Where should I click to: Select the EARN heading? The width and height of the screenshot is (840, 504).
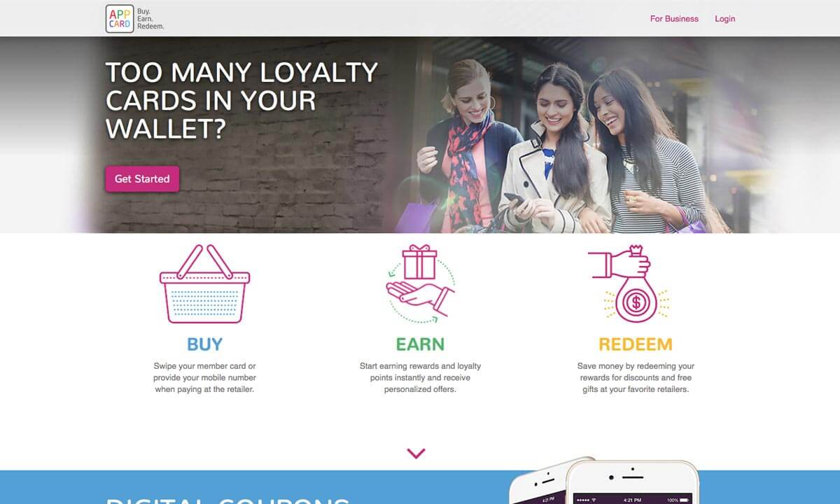click(x=420, y=344)
